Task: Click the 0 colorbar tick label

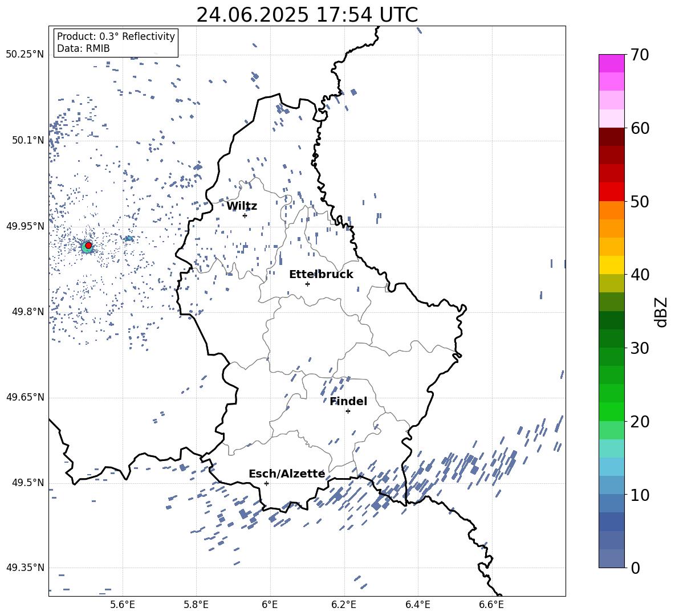Action: click(x=635, y=568)
